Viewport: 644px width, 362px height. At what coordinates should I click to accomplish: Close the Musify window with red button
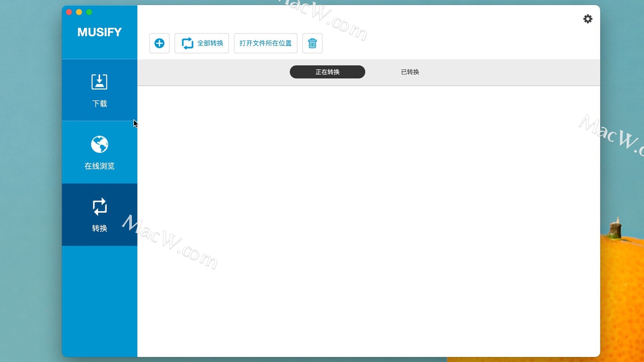69,12
